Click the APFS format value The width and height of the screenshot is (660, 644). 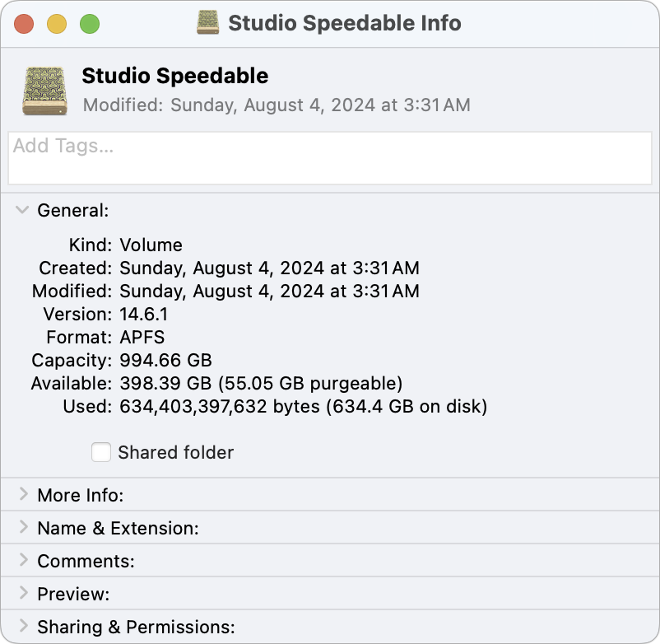(142, 337)
